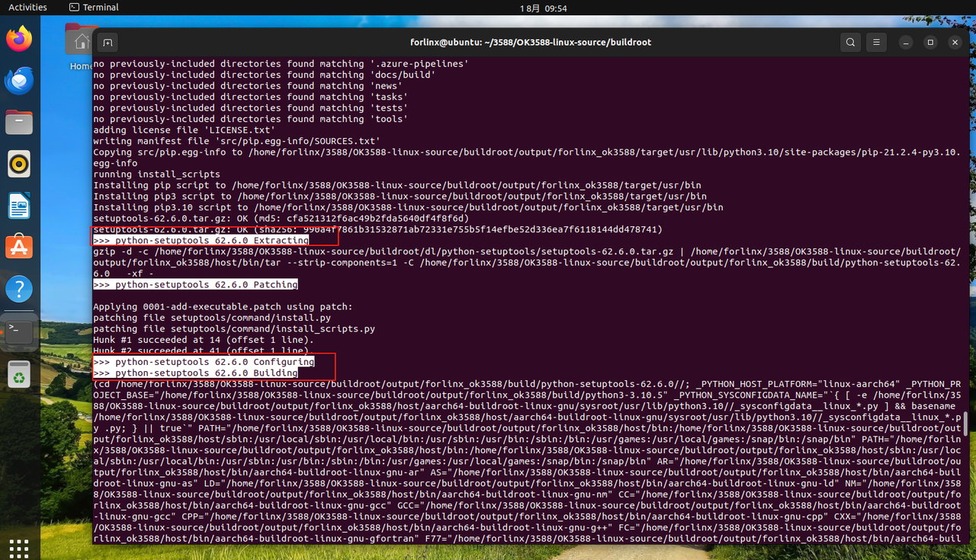Open the Help application from the dock
Viewport: 976px width, 560px height.
pos(18,288)
